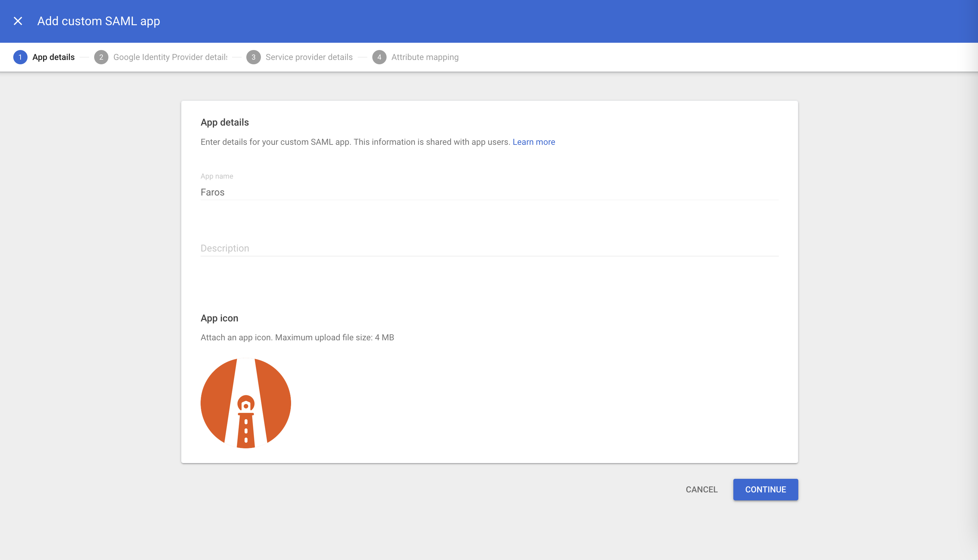
Task: Click the step 4 number circle
Action: pos(379,57)
